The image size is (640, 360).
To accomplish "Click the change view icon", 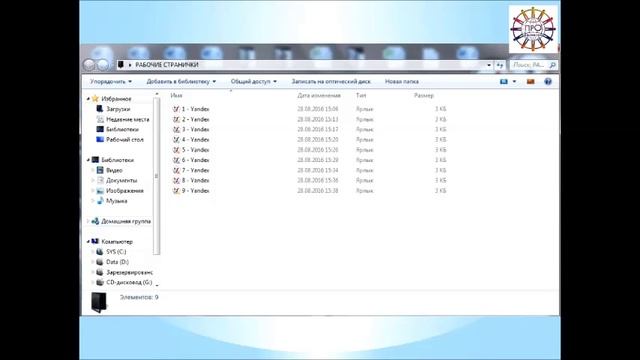I will point(504,82).
